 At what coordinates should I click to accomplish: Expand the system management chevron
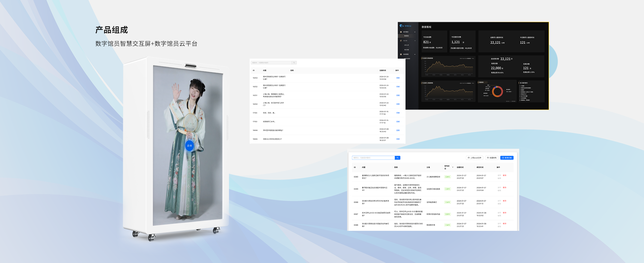coord(415,54)
